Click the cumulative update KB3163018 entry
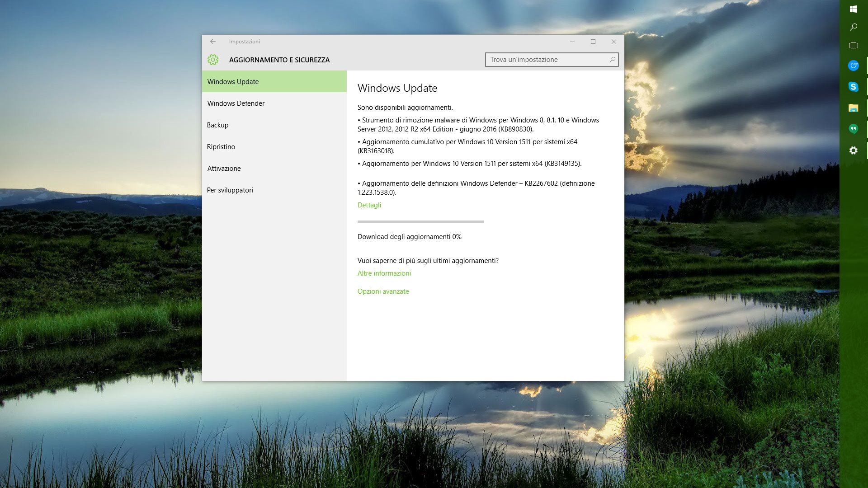 tap(467, 146)
